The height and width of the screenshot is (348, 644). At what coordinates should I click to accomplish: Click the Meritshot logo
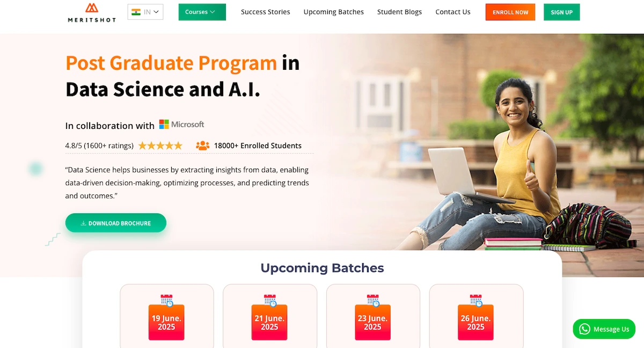click(91, 12)
